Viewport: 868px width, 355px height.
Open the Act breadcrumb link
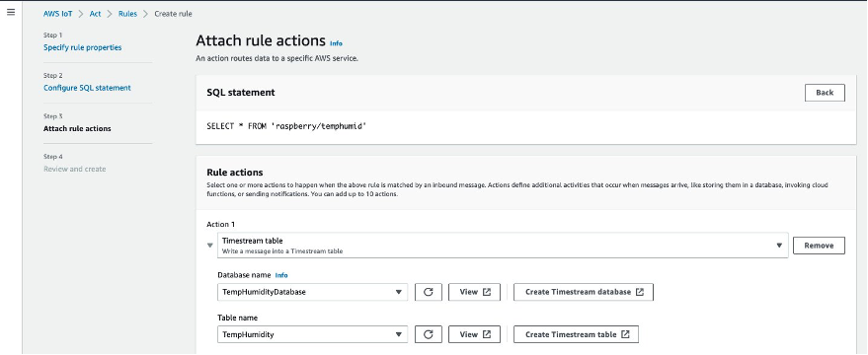pos(95,14)
